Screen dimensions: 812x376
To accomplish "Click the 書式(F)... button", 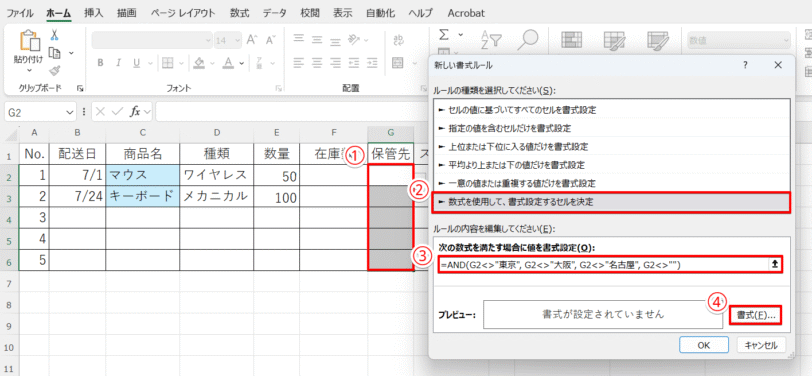I will tap(755, 314).
